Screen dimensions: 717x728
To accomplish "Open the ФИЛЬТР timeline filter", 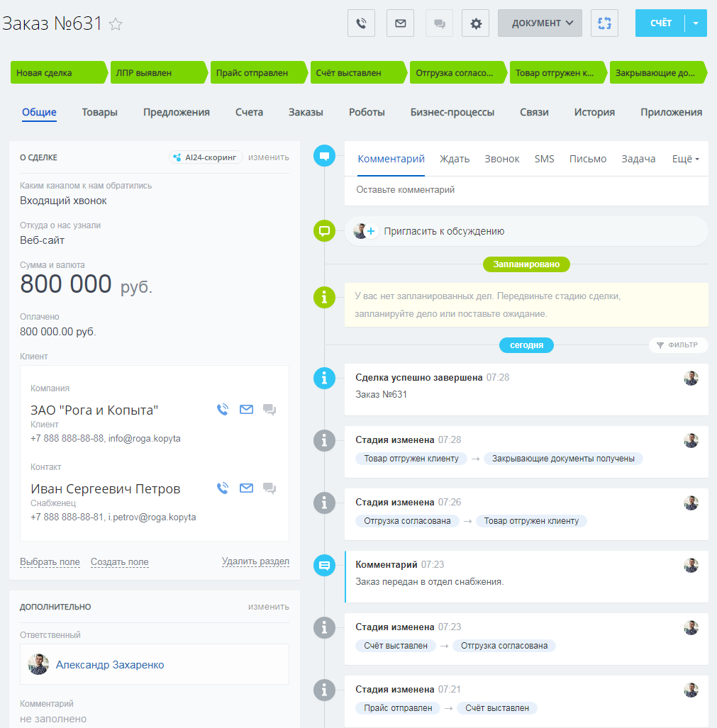I will click(678, 345).
